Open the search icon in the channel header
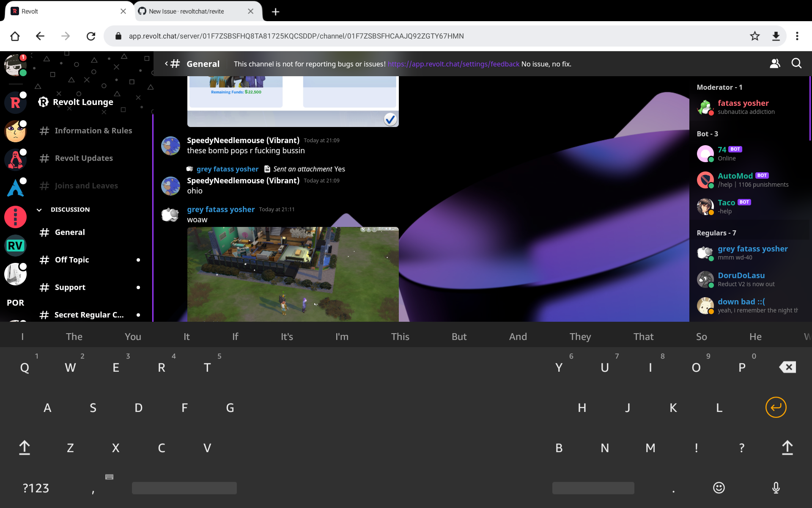The height and width of the screenshot is (508, 812). 796,63
